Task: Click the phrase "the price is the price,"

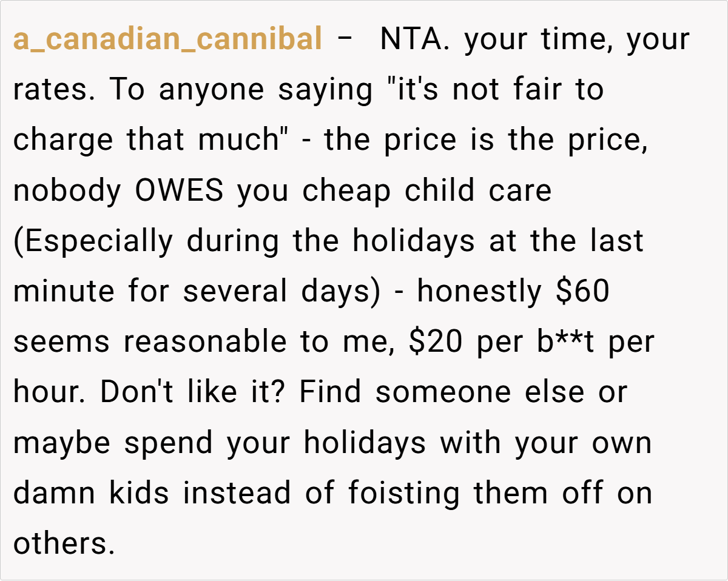Action: point(486,141)
